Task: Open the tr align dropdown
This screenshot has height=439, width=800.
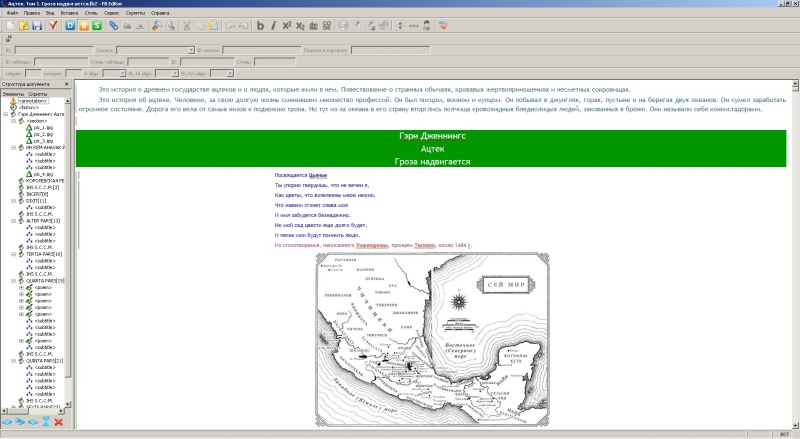Action: pos(122,74)
